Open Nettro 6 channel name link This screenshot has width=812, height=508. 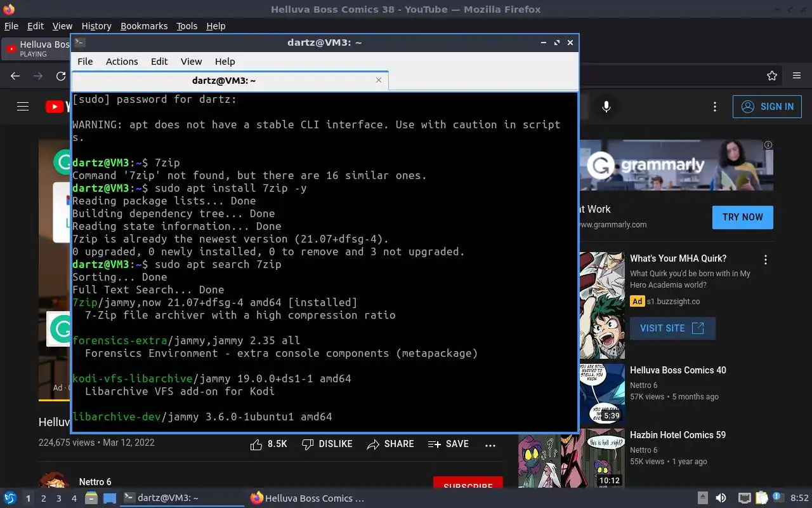point(95,482)
